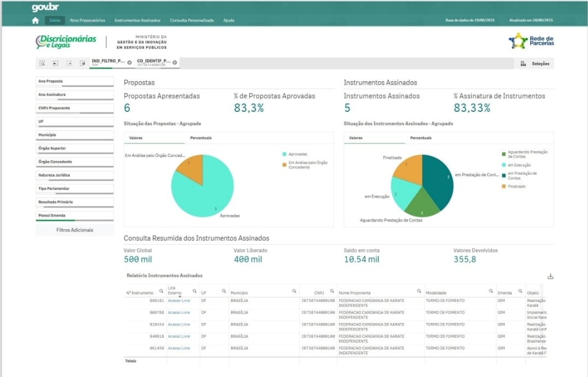588x377 pixels.
Task: Expand the Ano Proposta filter
Action: pos(75,81)
